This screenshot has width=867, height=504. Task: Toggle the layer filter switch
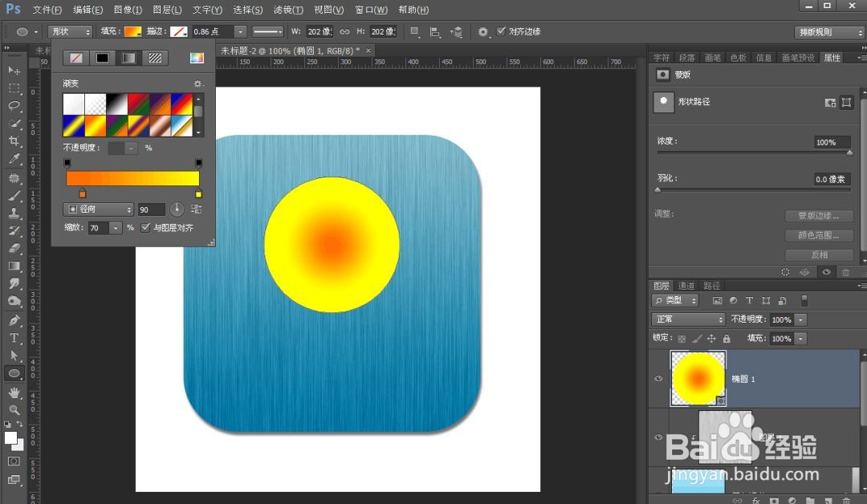804,300
